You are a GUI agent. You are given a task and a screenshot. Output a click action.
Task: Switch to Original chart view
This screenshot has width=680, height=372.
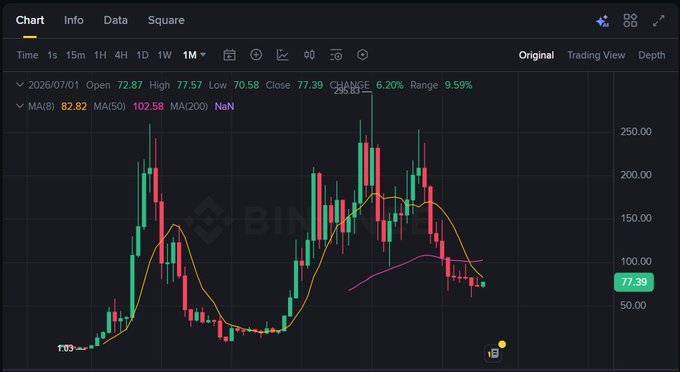pyautogui.click(x=536, y=55)
